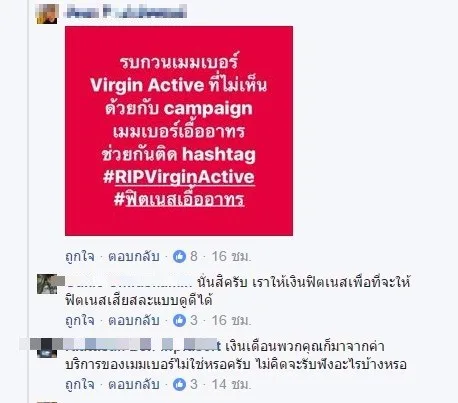
Task: Click the like thumb icon showing 8
Action: (179, 256)
